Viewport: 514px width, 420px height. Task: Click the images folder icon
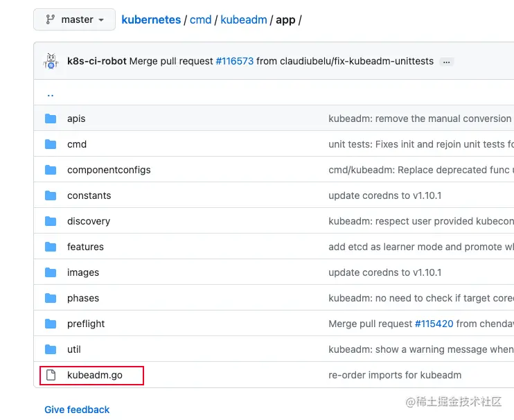tap(51, 272)
